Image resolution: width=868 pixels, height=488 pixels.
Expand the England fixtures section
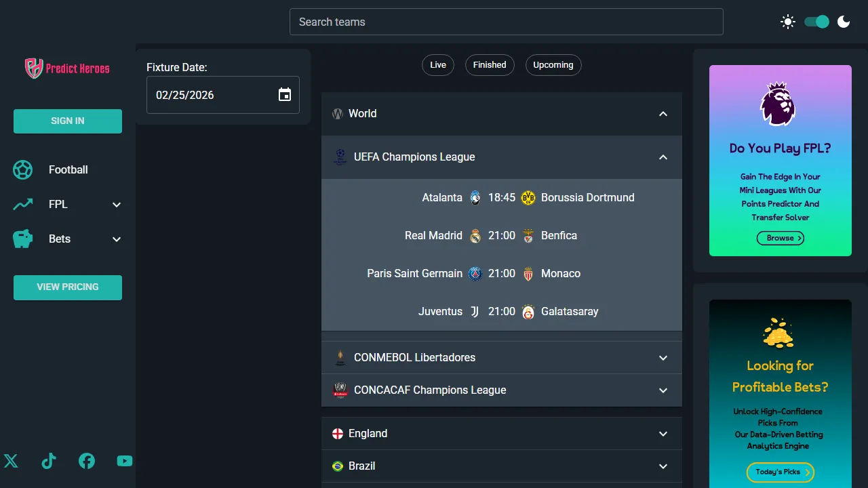663,433
